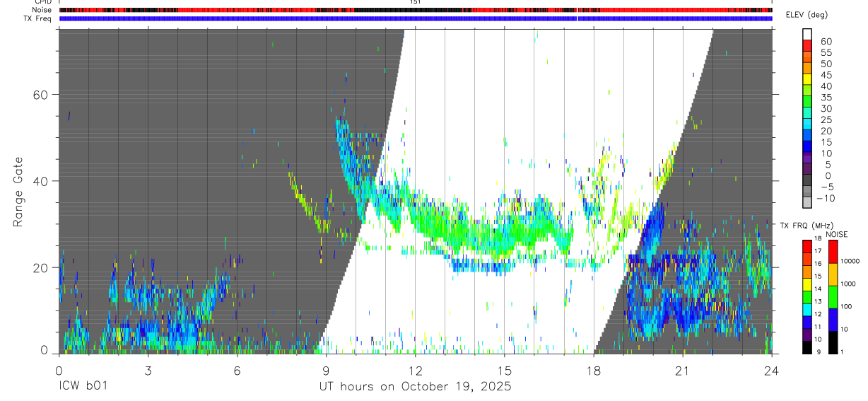Image resolution: width=868 pixels, height=401 pixels.
Task: Click 'UT hours on October 19, 2025' axis title
Action: 414,388
